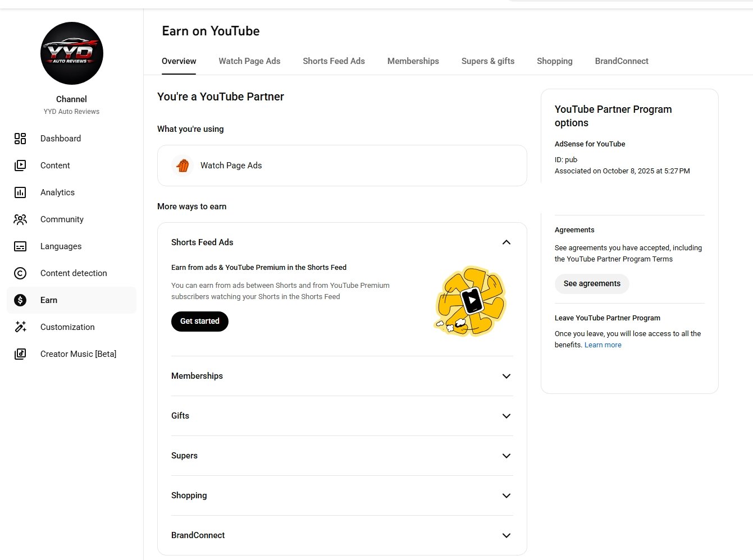The height and width of the screenshot is (560, 753).
Task: Open Content via its sidebar icon
Action: (x=20, y=166)
